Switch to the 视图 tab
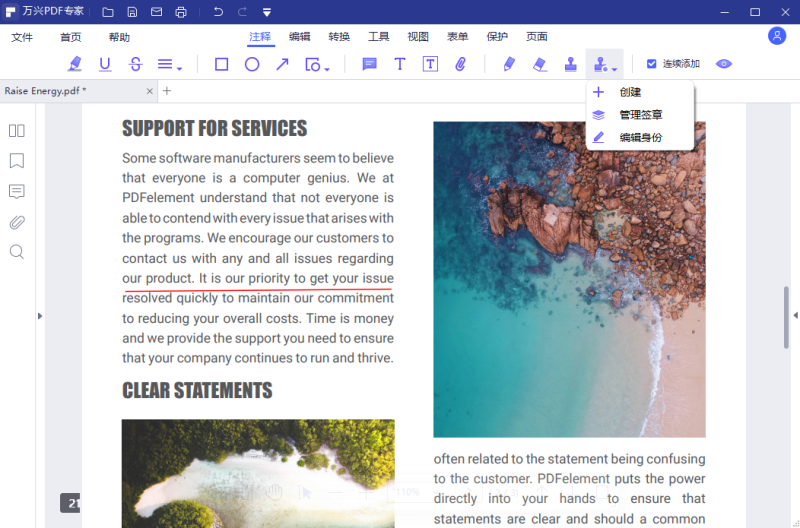Screen dimensions: 800x528 coord(418,37)
